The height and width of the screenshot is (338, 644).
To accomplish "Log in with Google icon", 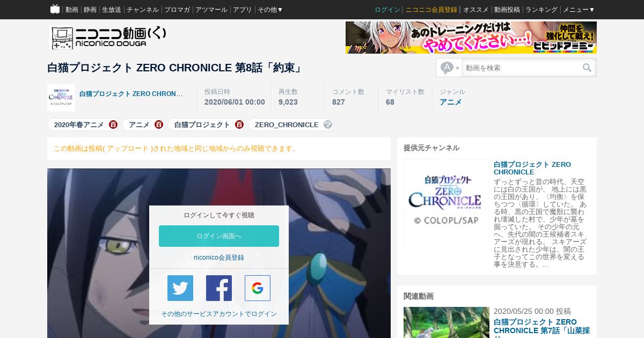I will click(x=258, y=288).
